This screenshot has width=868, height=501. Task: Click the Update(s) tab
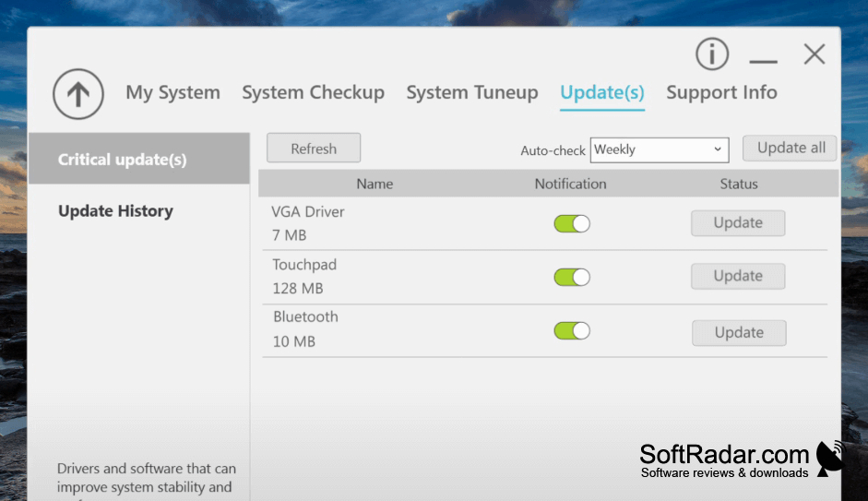[602, 92]
